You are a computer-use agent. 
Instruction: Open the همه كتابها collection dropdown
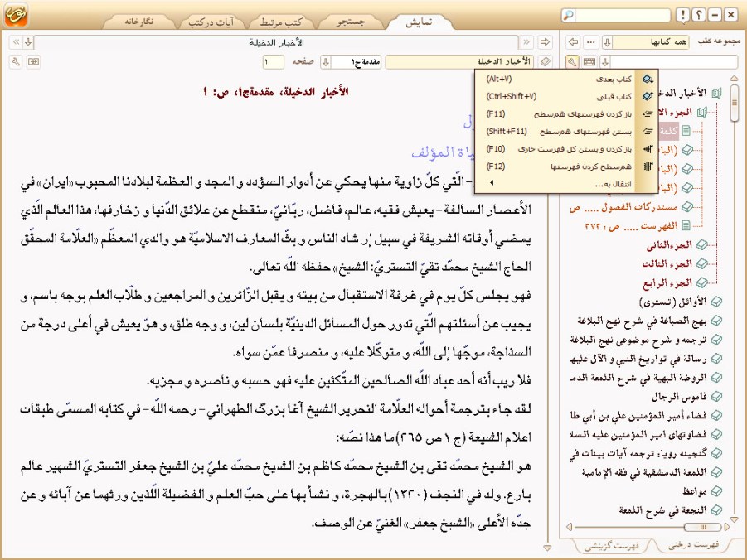point(607,42)
